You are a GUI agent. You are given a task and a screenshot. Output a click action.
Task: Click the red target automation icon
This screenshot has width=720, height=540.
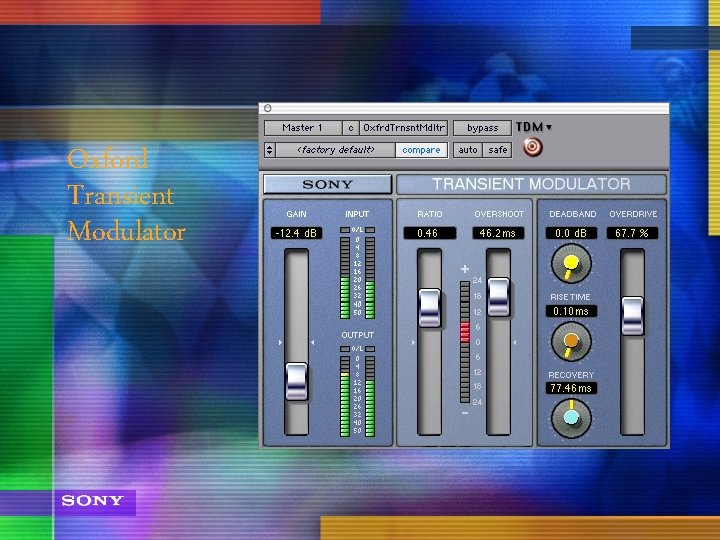(533, 147)
